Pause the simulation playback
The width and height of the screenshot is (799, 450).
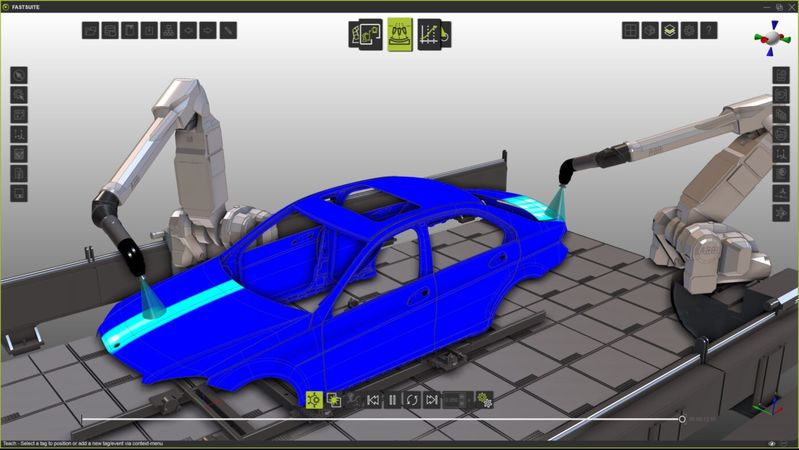(392, 400)
